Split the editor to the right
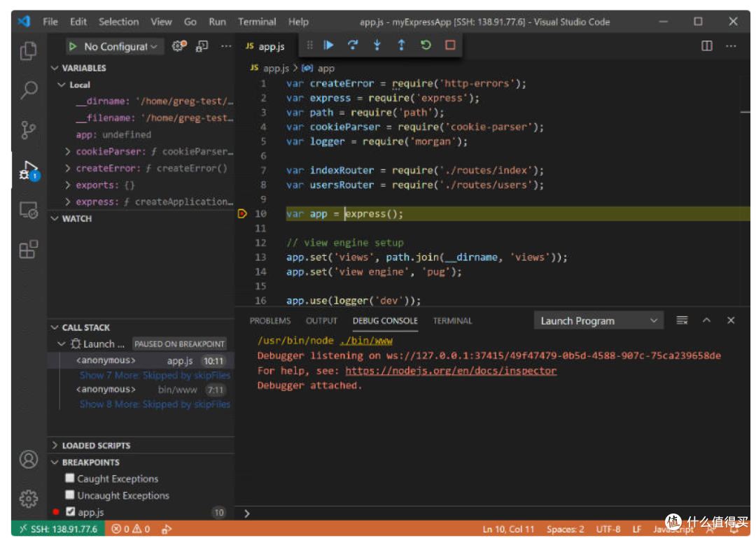Image resolution: width=756 pixels, height=538 pixels. click(707, 45)
